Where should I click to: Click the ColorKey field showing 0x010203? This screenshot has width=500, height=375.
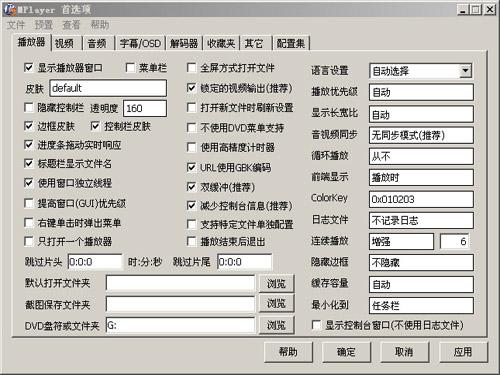pos(421,199)
